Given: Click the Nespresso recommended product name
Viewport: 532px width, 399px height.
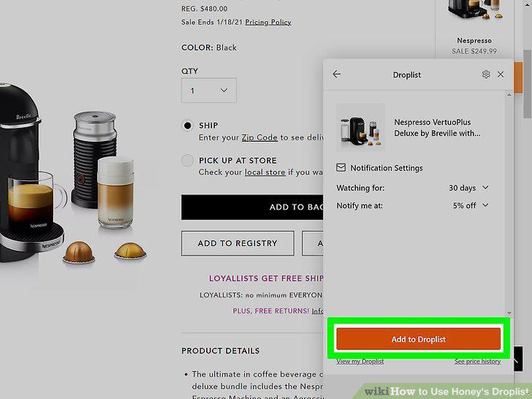Looking at the screenshot, I should point(474,40).
